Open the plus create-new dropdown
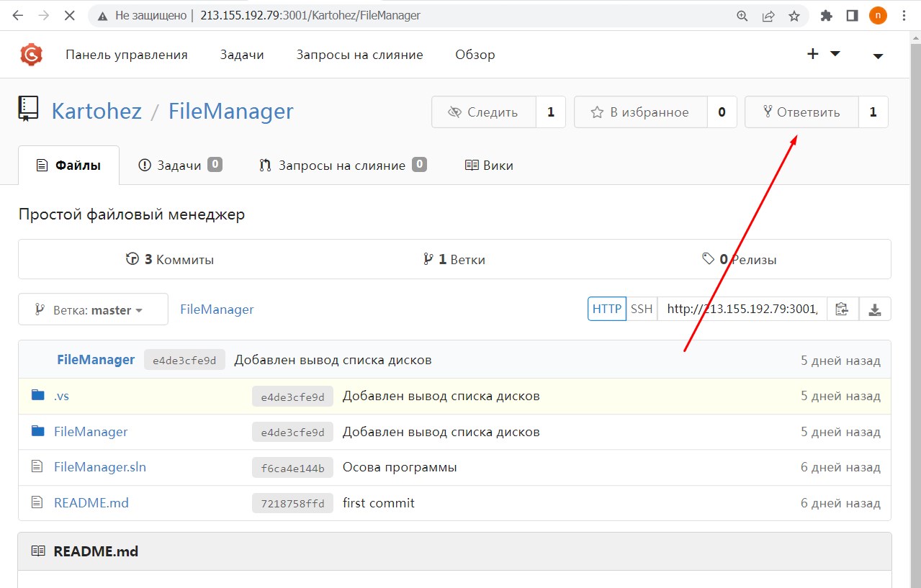921x588 pixels. click(822, 55)
